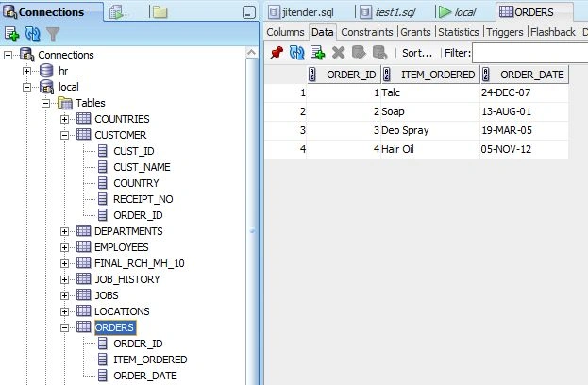
Task: Expand the DEPARTMENTS table
Action: (x=64, y=232)
